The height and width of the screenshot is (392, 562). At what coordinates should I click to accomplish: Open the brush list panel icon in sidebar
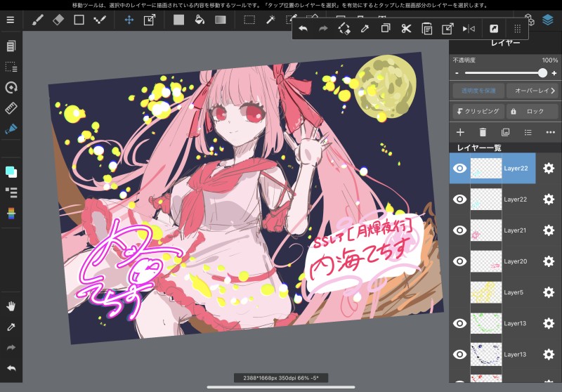[x=11, y=192]
